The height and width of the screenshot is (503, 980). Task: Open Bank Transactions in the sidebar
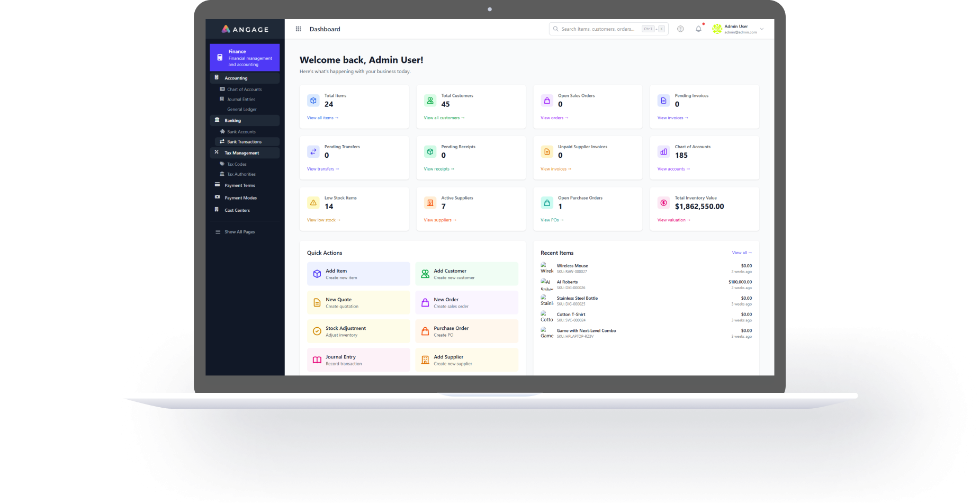pyautogui.click(x=244, y=142)
